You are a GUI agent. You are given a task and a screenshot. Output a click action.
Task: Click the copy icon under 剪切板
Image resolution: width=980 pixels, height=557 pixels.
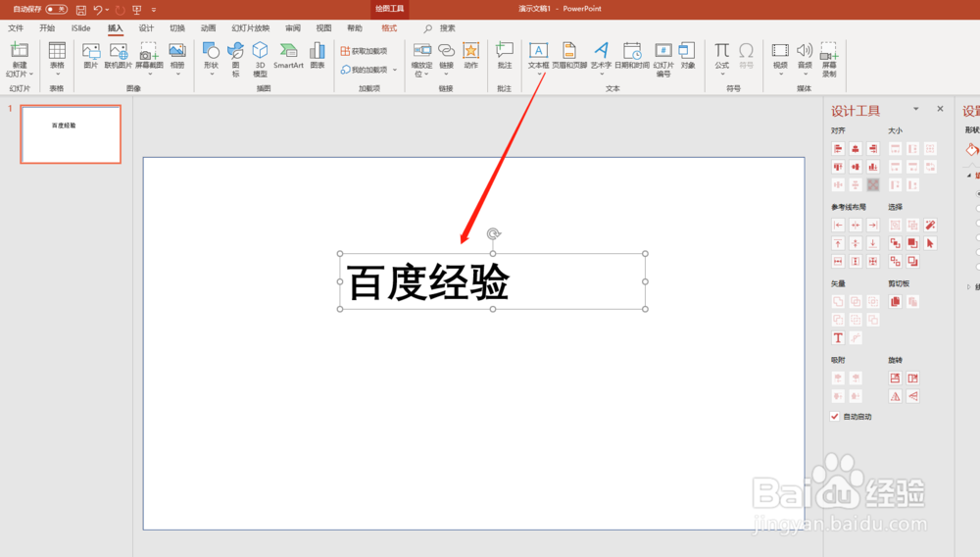click(895, 302)
